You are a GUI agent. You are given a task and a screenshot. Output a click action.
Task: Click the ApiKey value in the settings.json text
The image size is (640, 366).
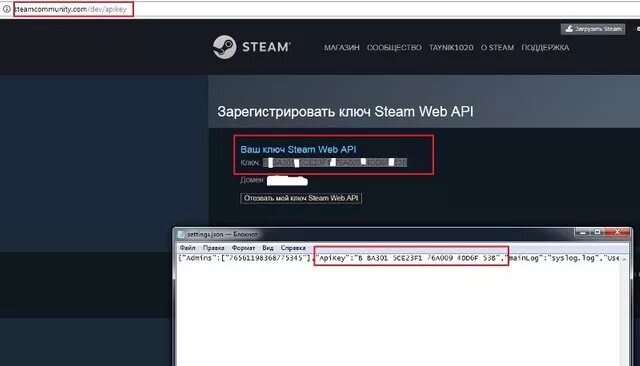[429, 258]
